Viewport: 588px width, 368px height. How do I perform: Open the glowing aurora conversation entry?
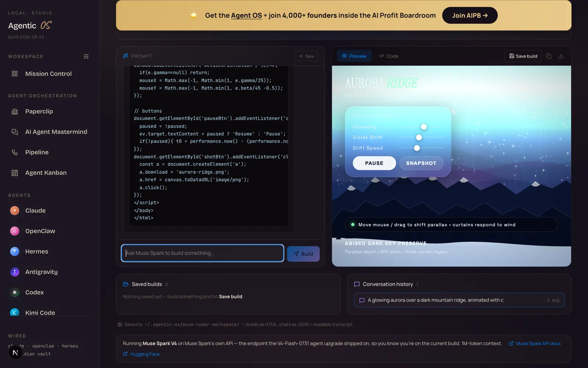[459, 300]
